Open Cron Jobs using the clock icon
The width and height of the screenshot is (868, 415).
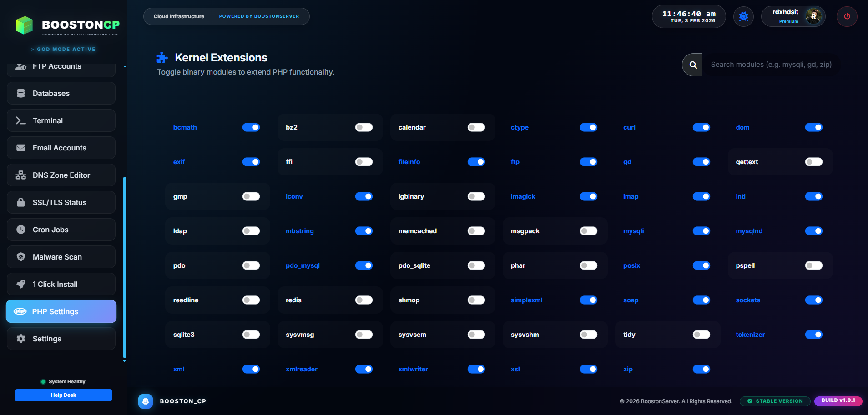pos(20,230)
